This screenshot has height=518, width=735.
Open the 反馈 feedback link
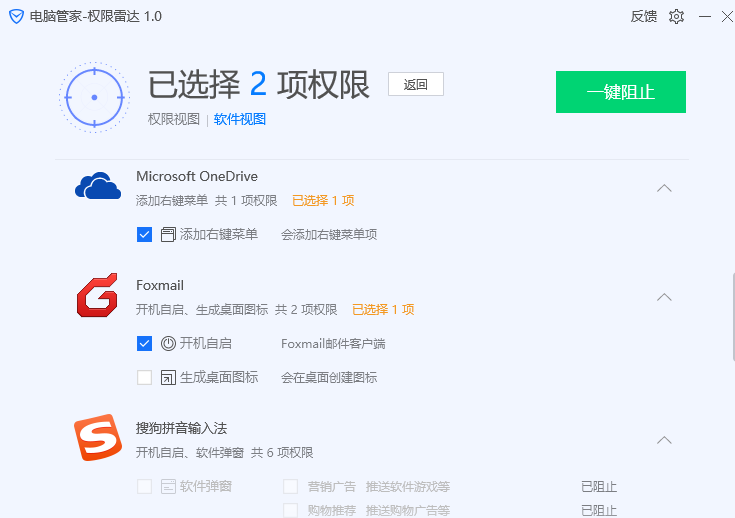click(x=644, y=17)
